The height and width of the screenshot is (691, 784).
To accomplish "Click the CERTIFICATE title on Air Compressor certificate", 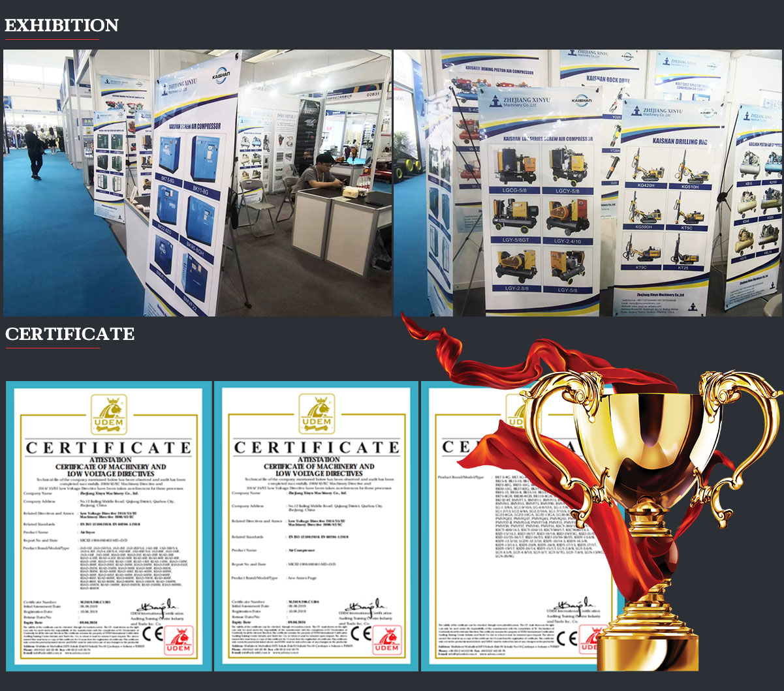I will click(x=317, y=448).
